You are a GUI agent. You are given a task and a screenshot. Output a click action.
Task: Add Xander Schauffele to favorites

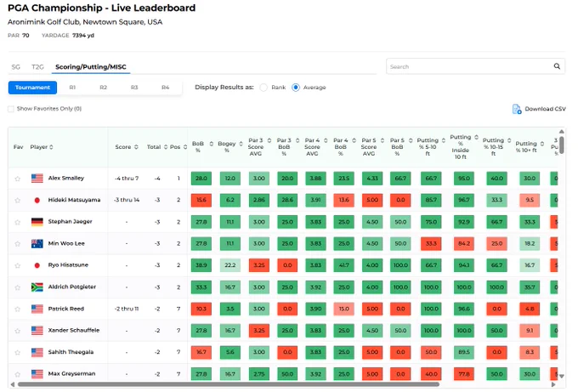pyautogui.click(x=17, y=331)
